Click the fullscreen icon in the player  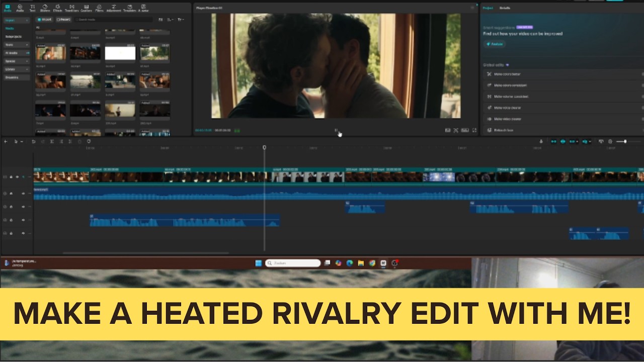474,130
